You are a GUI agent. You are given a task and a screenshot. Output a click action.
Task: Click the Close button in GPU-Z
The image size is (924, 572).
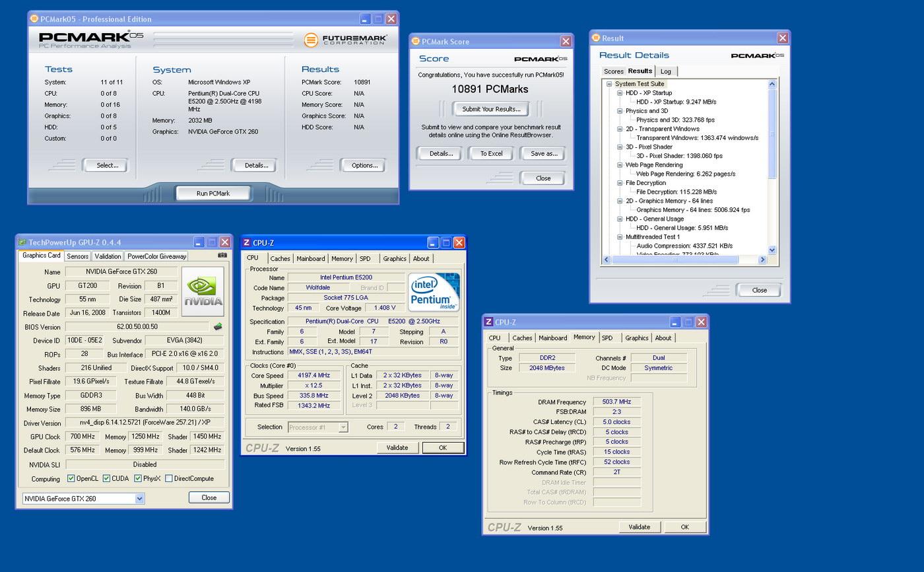click(209, 497)
